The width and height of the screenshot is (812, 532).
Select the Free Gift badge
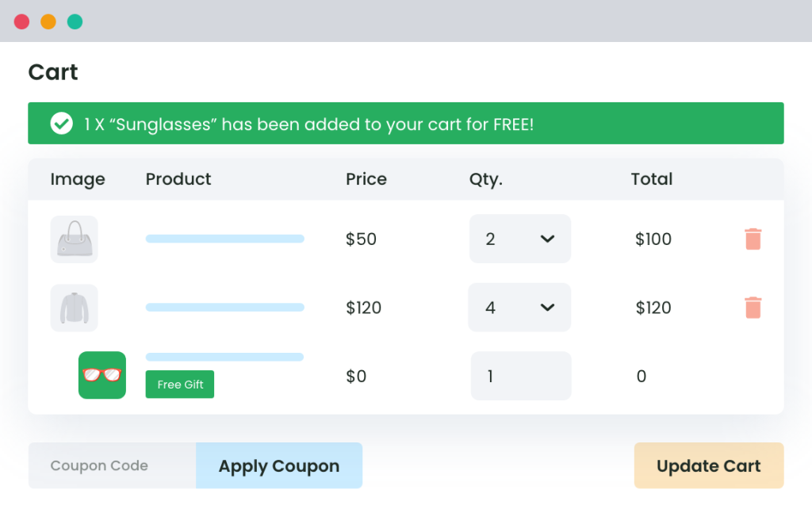click(179, 385)
